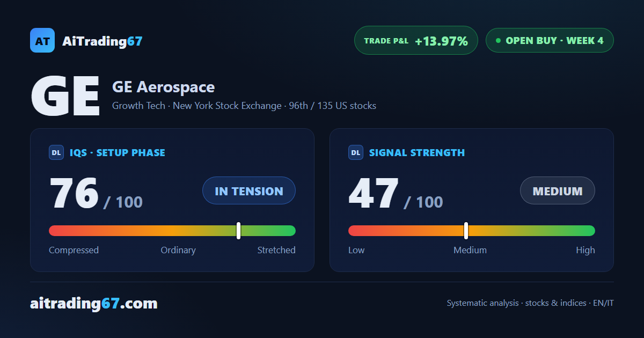
Task: Click the IQS gauge slider marker
Action: [x=238, y=231]
